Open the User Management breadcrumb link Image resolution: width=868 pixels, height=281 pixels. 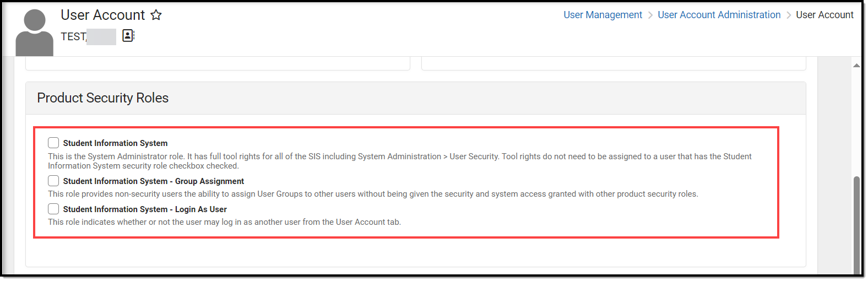(x=603, y=15)
